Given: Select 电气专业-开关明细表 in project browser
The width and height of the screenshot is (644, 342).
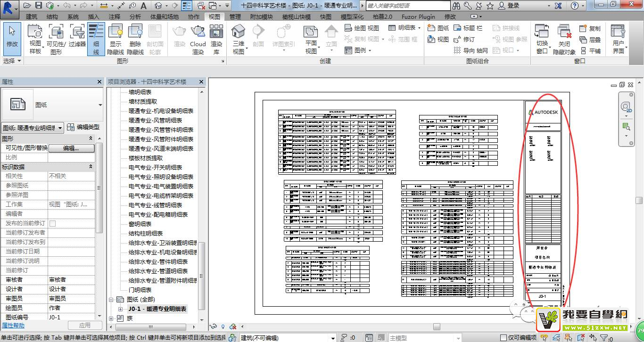Looking at the screenshot, I should [x=155, y=167].
